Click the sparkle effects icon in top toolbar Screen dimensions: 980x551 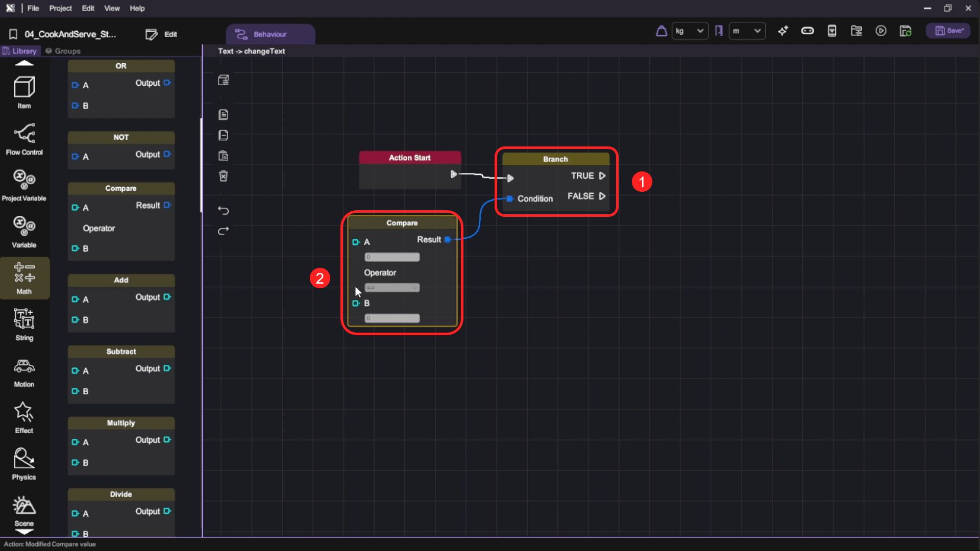[783, 31]
